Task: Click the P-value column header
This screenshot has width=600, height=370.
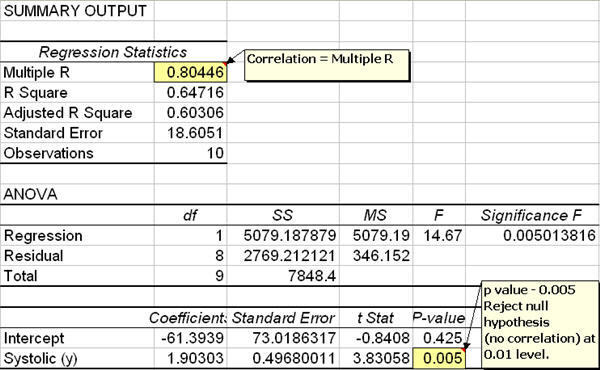Action: (x=439, y=318)
